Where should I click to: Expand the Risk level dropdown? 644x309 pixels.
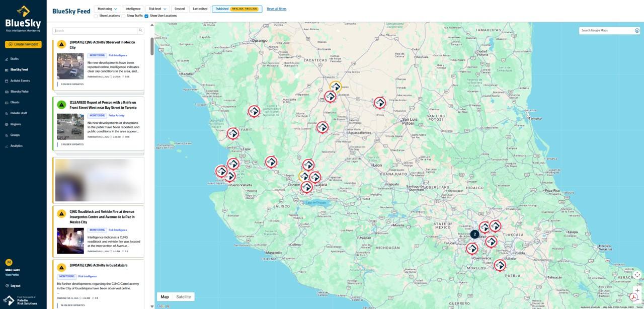pyautogui.click(x=157, y=9)
